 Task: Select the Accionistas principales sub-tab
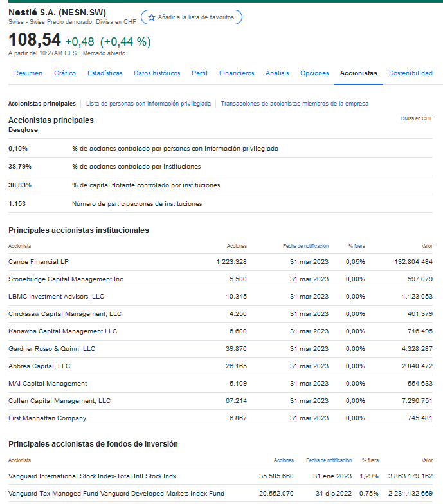click(x=42, y=104)
